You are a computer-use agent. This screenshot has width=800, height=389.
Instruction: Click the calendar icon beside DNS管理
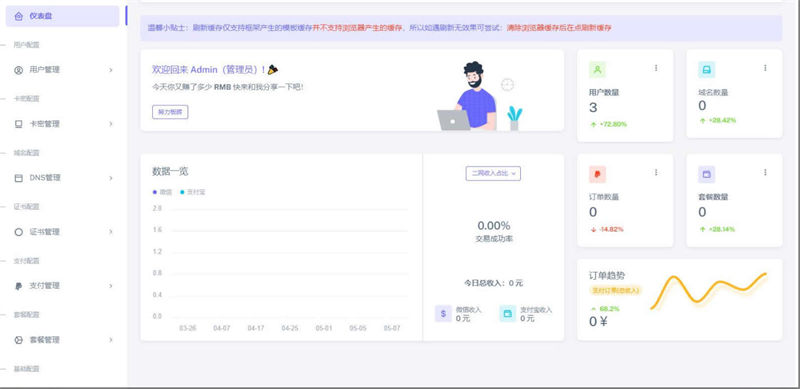point(19,178)
